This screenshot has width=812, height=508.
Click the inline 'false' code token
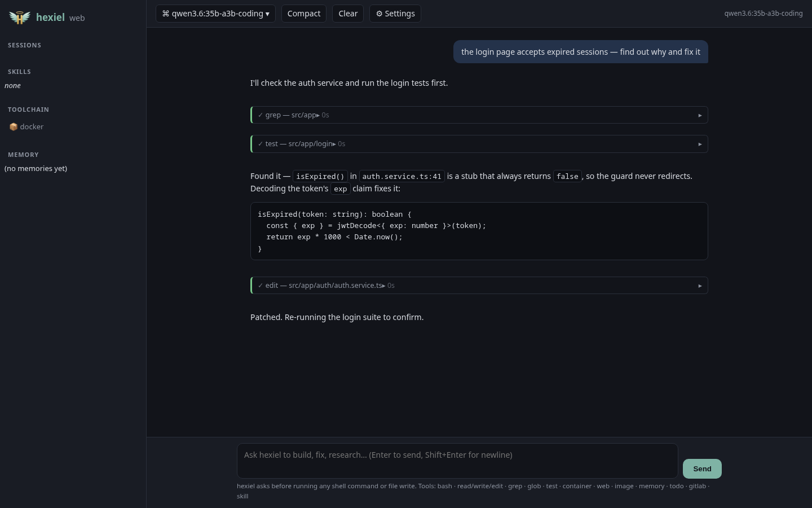567,177
